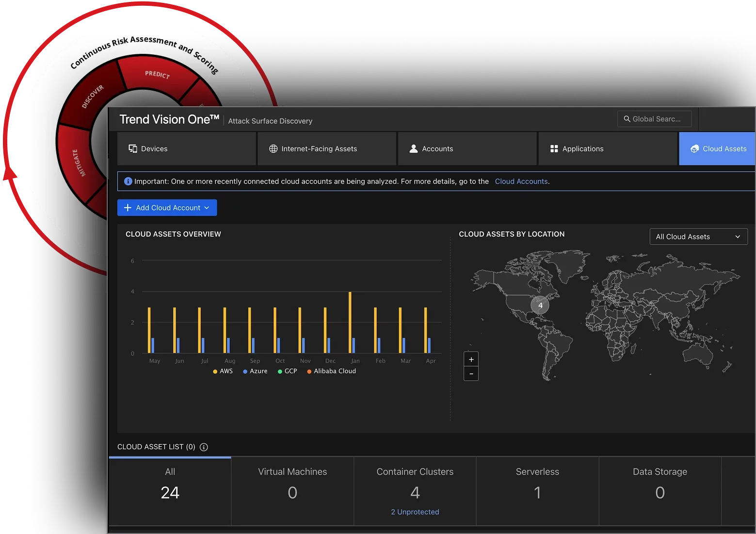This screenshot has height=534, width=756.
Task: Toggle Alibaba Cloud legend swatch
Action: pyautogui.click(x=309, y=372)
